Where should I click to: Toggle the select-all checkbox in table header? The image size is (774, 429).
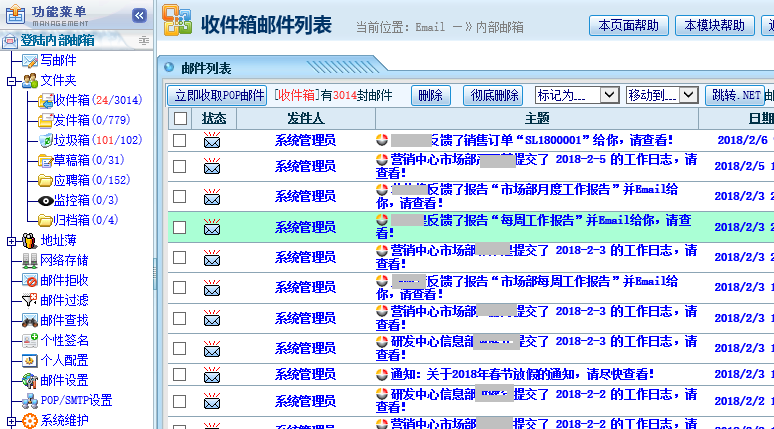coord(180,118)
